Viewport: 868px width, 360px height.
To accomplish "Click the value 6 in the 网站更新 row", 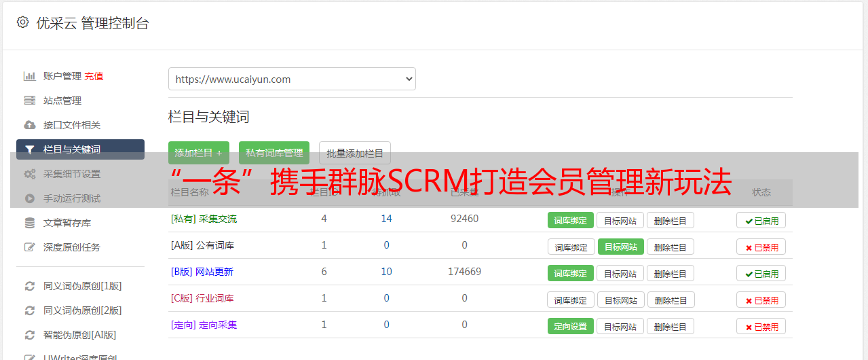I will 324,272.
